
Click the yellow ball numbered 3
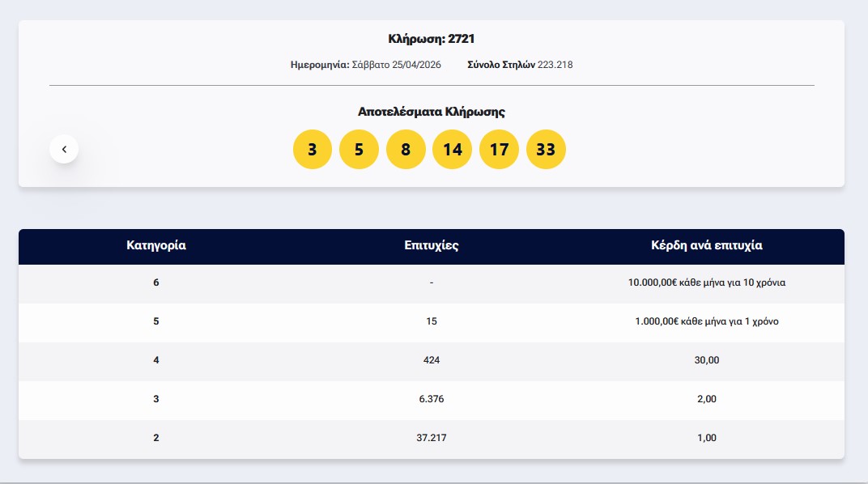coord(313,150)
